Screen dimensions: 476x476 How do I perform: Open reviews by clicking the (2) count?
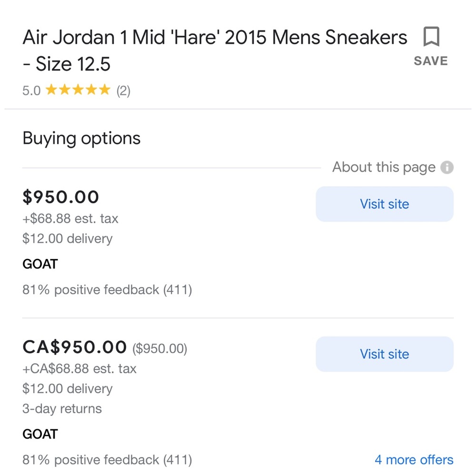pos(124,90)
